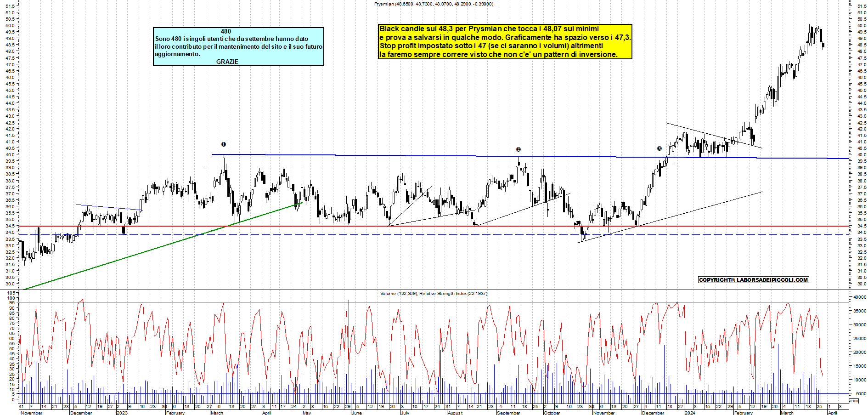The width and height of the screenshot is (868, 415).
Task: Click the numbered peak marker 1
Action: (x=224, y=144)
